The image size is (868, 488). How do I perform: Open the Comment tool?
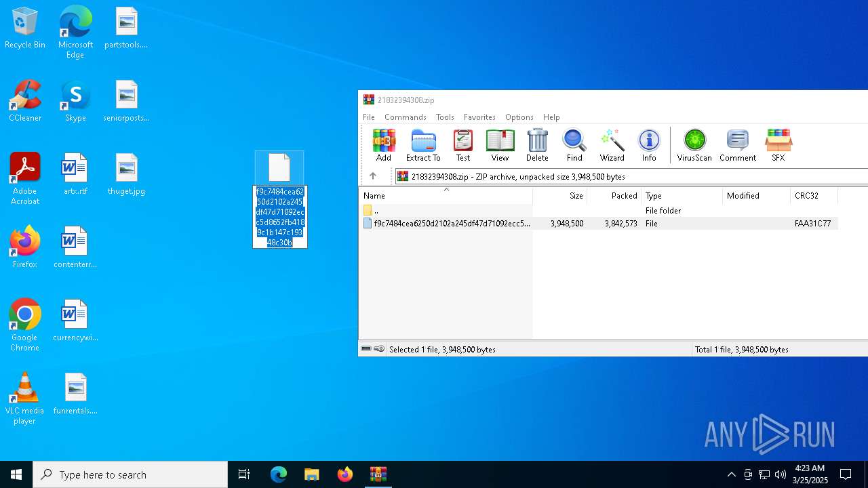tap(738, 145)
